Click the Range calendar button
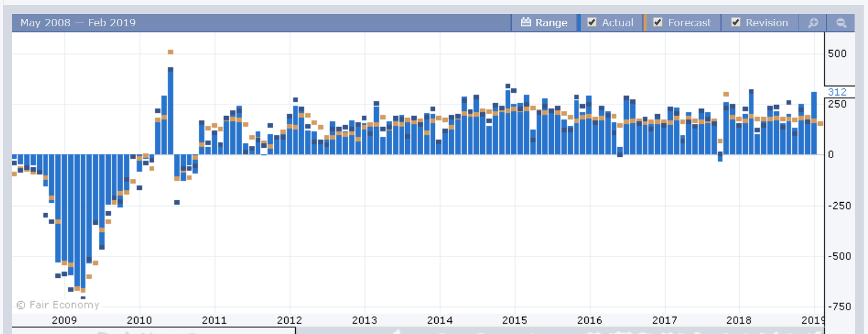868x334 pixels. click(x=544, y=23)
